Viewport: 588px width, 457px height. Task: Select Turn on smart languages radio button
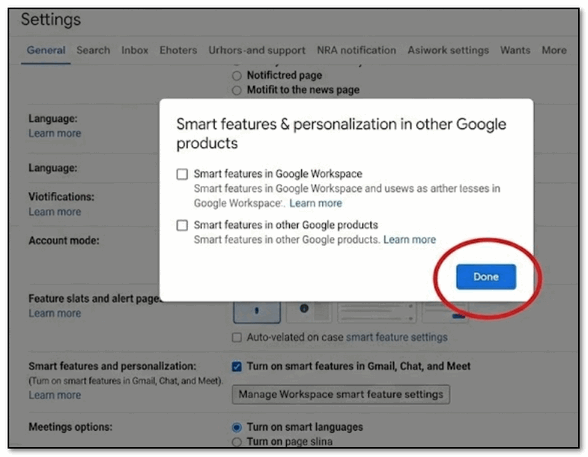pos(237,427)
